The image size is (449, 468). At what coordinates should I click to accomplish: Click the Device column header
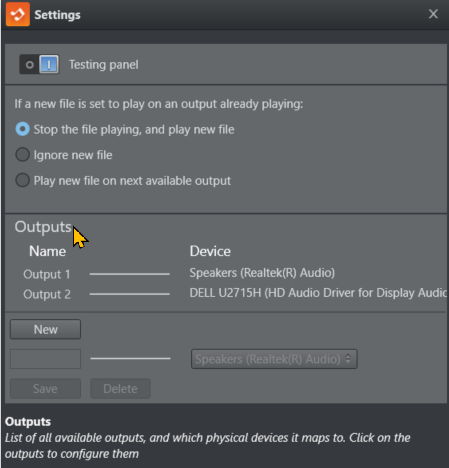point(210,251)
